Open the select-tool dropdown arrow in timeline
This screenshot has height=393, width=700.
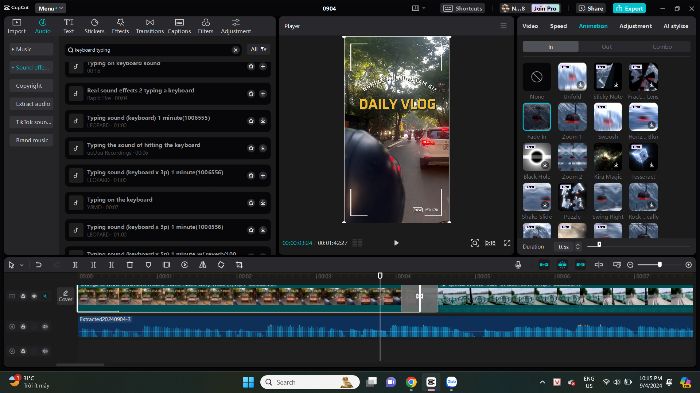(21, 265)
